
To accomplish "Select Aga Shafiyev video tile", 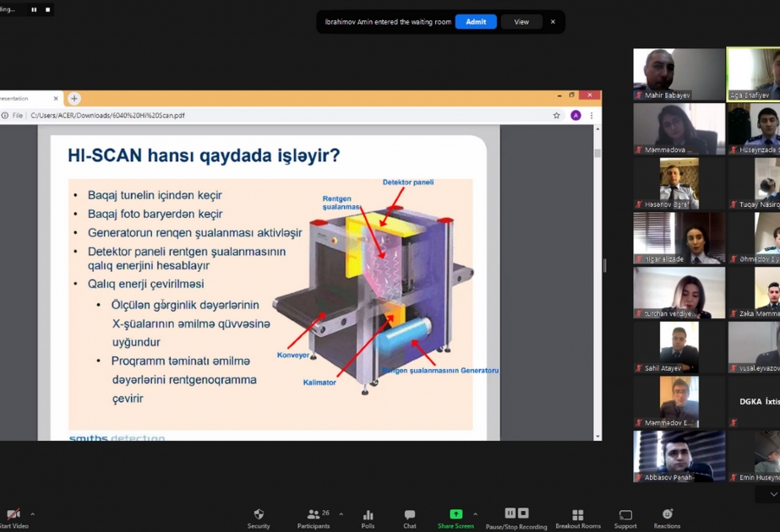I will (x=754, y=74).
